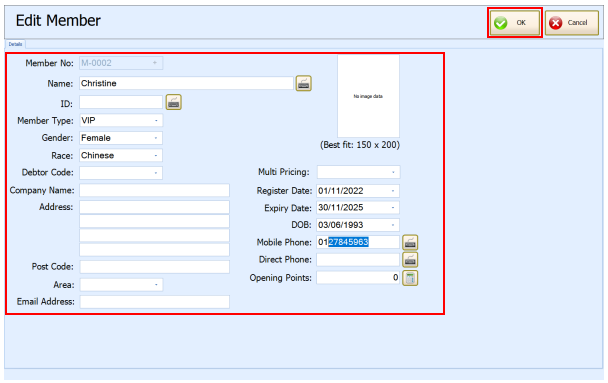
Task: Click the Mobile Phone number field
Action: [358, 242]
